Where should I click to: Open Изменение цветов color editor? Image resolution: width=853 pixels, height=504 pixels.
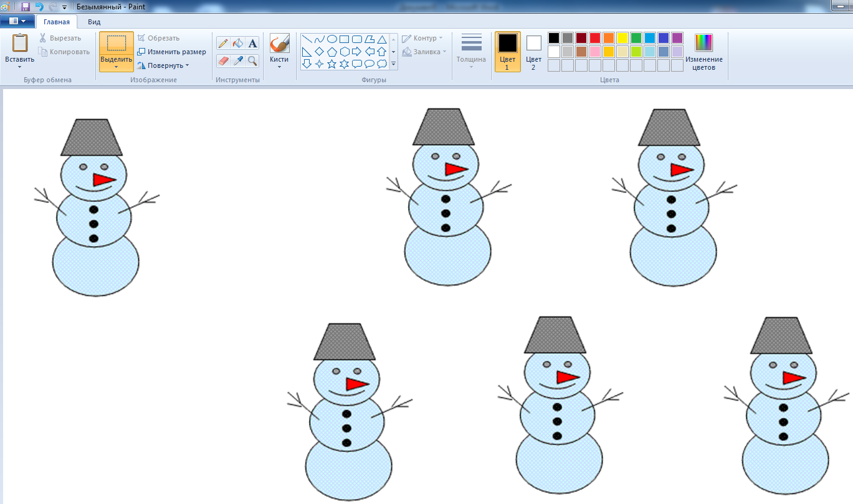click(x=703, y=52)
